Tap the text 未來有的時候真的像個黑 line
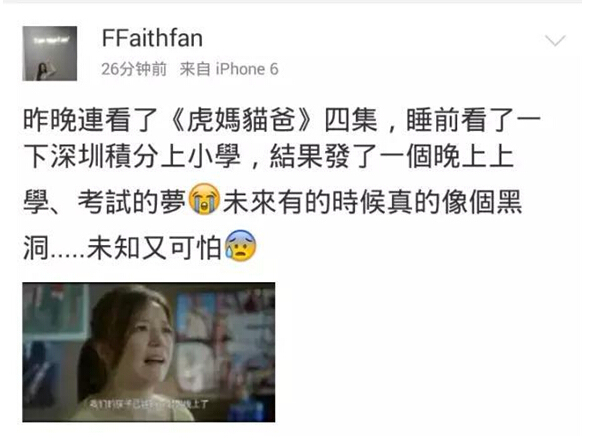594x447 pixels. pyautogui.click(x=372, y=202)
